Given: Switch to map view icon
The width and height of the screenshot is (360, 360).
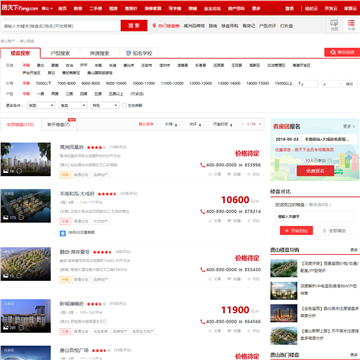Looking at the screenshot, I should click(x=334, y=25).
